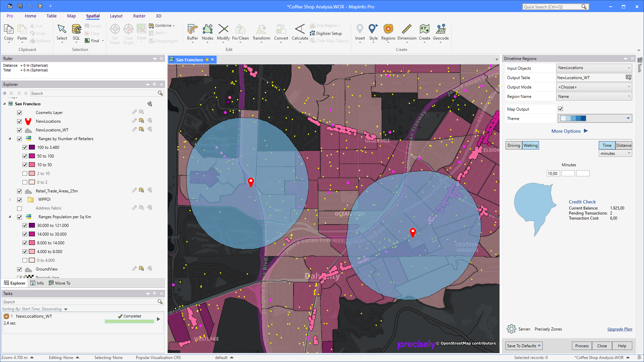Hide the Cosmetic Layer

point(19,113)
